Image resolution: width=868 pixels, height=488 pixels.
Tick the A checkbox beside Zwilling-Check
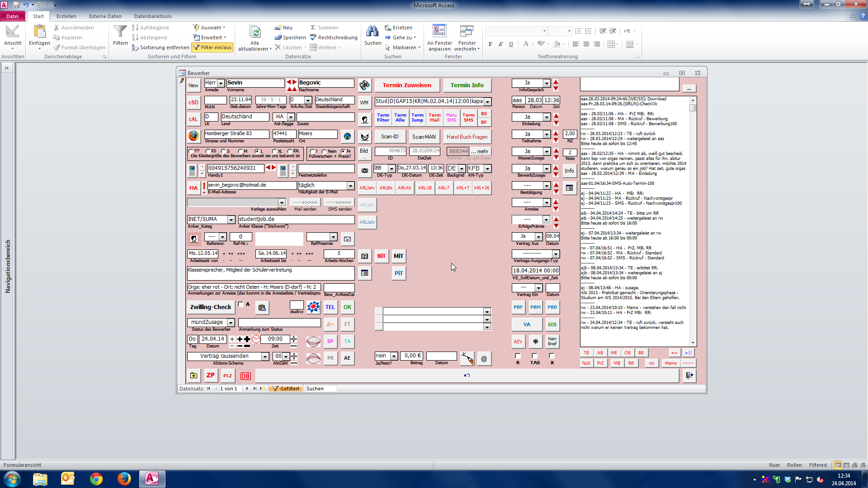(x=241, y=305)
